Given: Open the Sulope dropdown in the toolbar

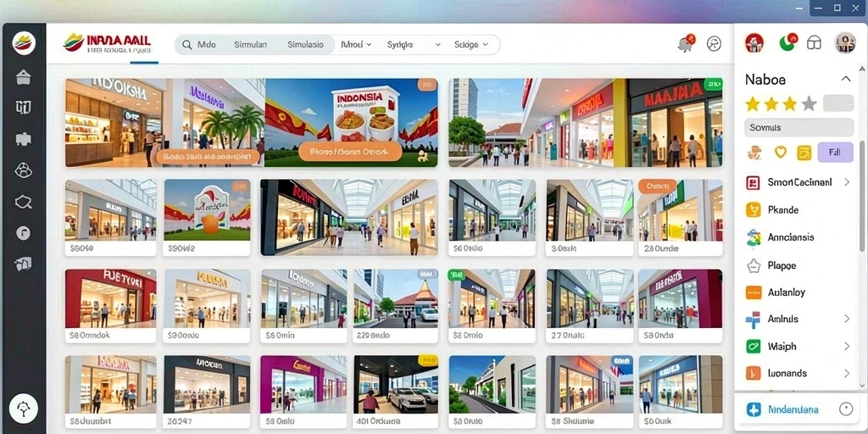Looking at the screenshot, I should [x=471, y=45].
